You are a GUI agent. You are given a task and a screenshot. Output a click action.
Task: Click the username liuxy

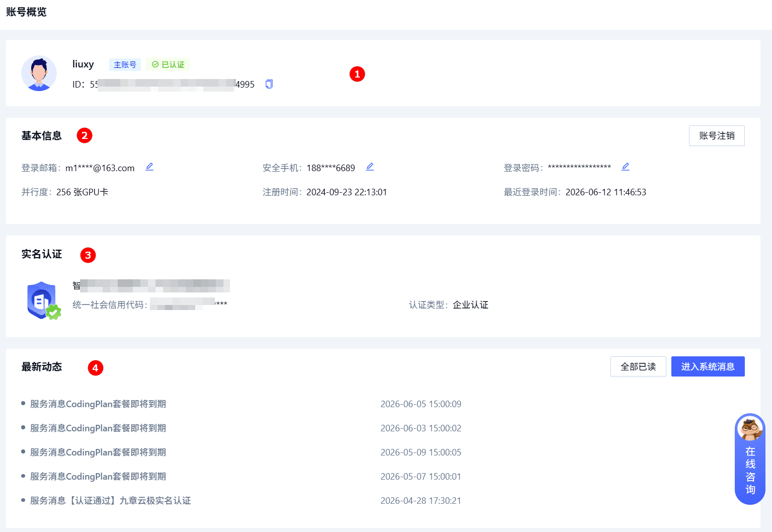[83, 64]
